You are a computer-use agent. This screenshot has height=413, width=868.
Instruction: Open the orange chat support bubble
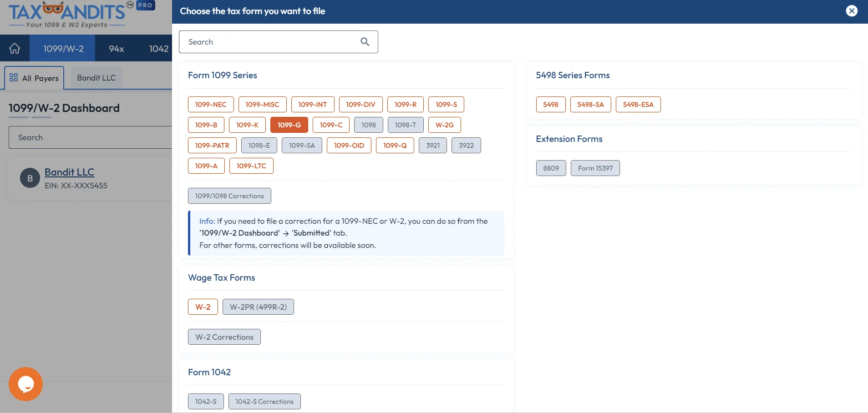pos(25,384)
